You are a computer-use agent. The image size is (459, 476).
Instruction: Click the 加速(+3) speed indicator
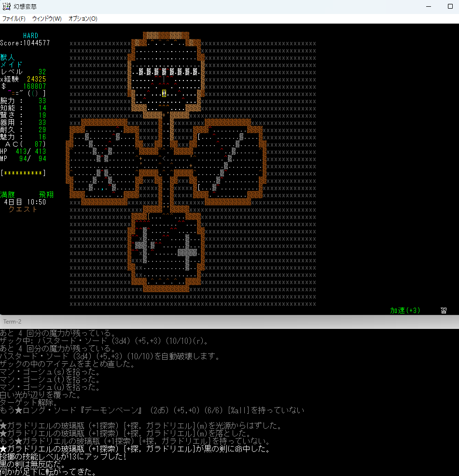click(405, 310)
